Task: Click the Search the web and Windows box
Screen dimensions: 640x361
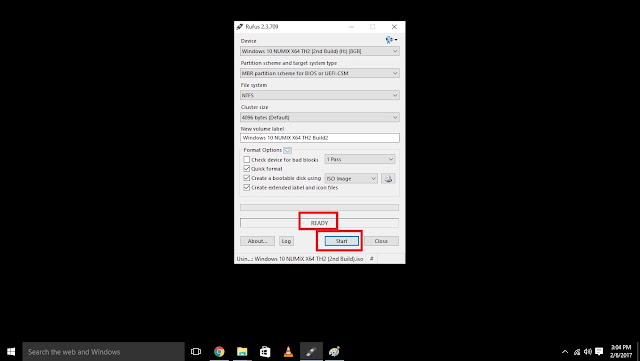Action: coord(103,352)
